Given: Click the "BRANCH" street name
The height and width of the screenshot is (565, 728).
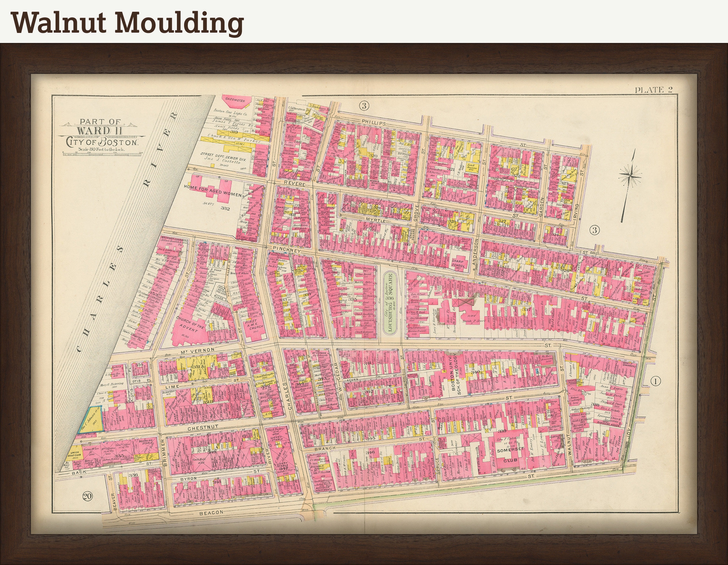Looking at the screenshot, I should [325, 449].
